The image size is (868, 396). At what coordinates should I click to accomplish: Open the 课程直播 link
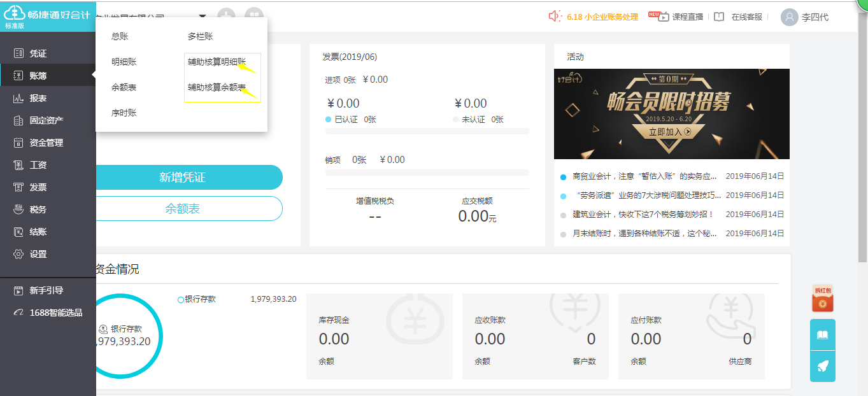(x=688, y=17)
